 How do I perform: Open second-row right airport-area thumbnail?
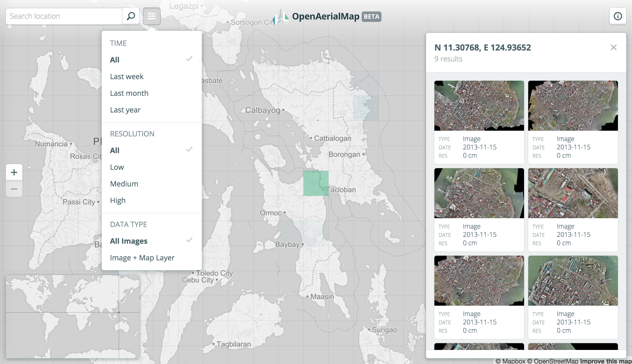tap(573, 193)
